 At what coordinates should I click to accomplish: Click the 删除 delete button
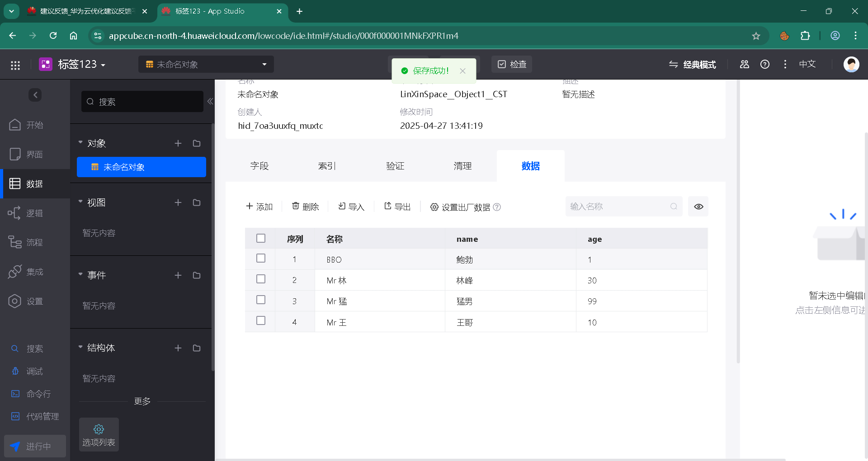coord(306,207)
